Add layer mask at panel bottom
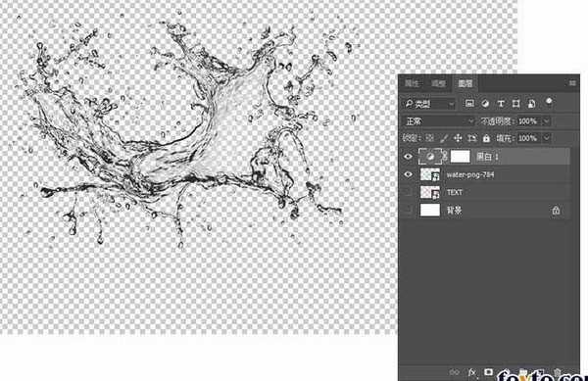The image size is (588, 381). pyautogui.click(x=488, y=372)
